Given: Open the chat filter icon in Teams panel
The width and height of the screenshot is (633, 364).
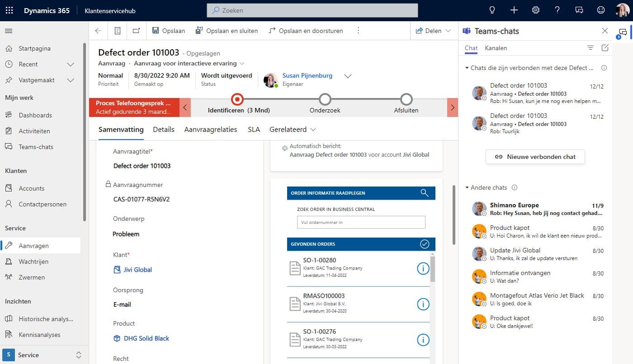Looking at the screenshot, I should [590, 48].
